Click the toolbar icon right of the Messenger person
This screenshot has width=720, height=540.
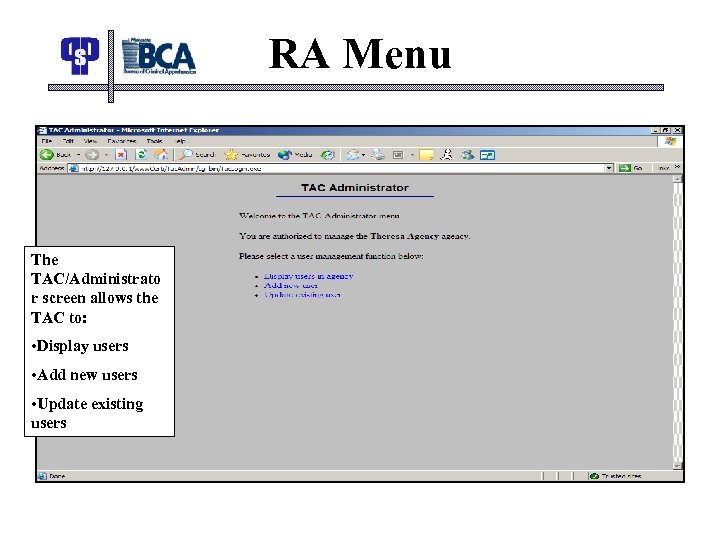[467, 155]
